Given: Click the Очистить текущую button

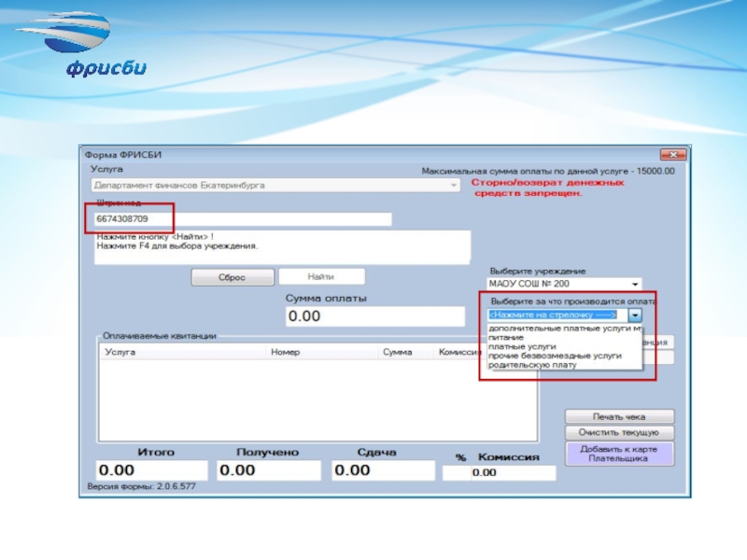Looking at the screenshot, I should pyautogui.click(x=619, y=432).
